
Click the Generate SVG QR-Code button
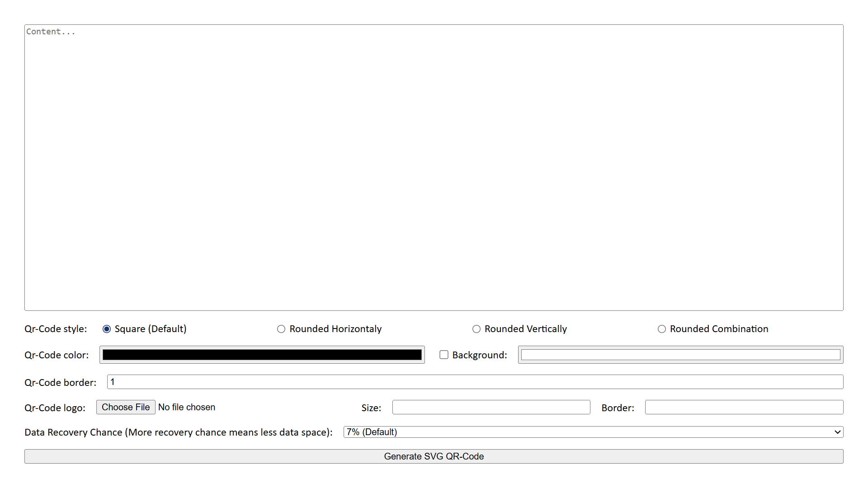pyautogui.click(x=434, y=456)
